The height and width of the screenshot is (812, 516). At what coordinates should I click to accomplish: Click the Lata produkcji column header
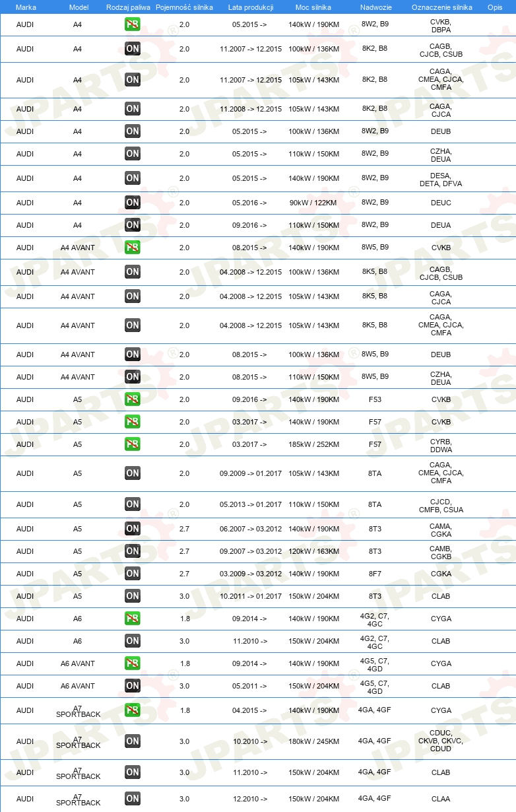tap(251, 7)
